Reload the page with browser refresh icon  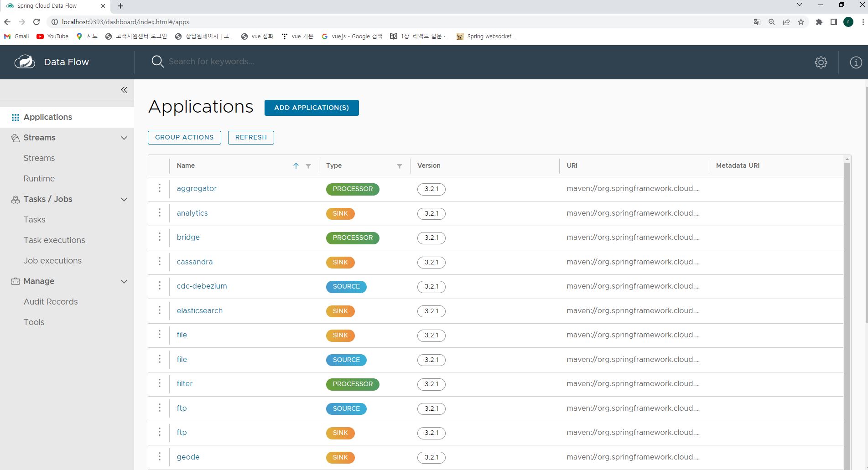[x=36, y=22]
